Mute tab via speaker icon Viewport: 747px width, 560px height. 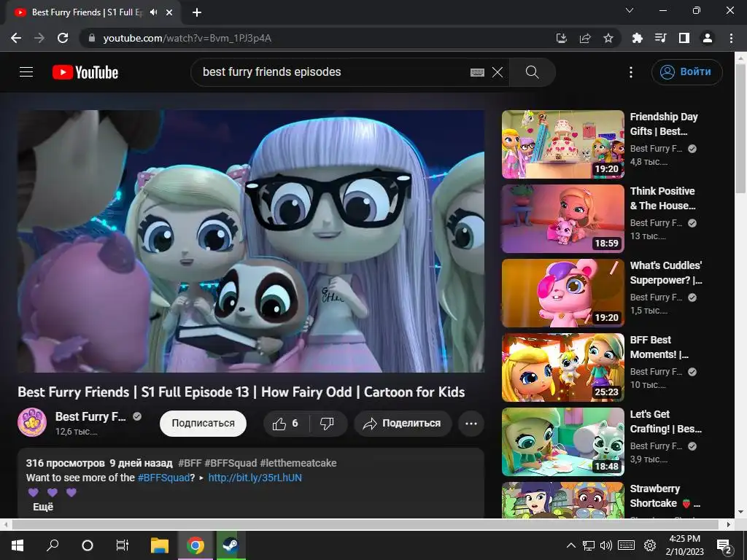click(153, 12)
